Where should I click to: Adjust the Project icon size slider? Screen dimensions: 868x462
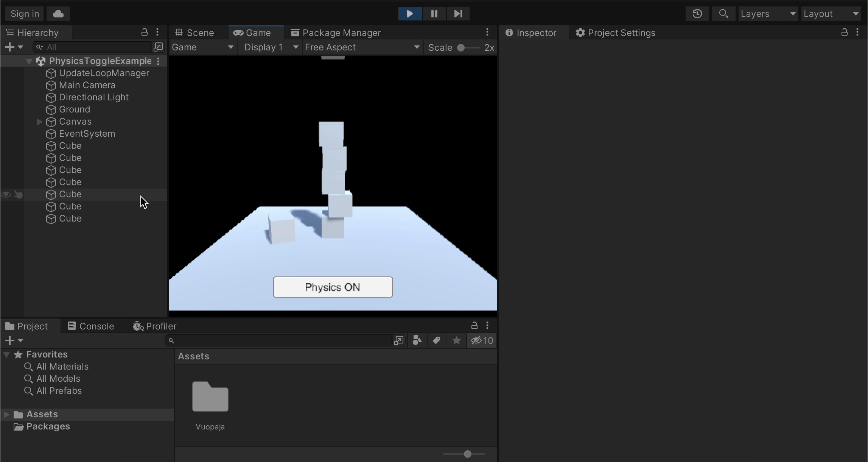point(464,454)
